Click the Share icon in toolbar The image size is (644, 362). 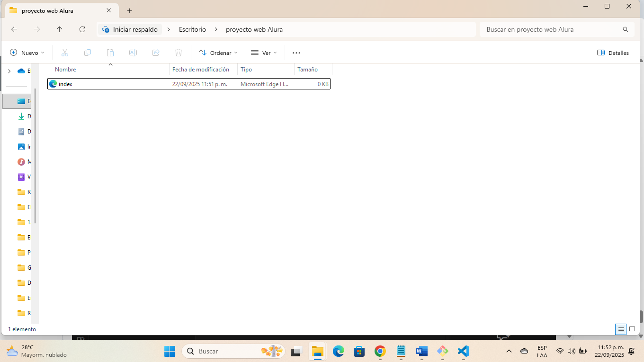[156, 53]
